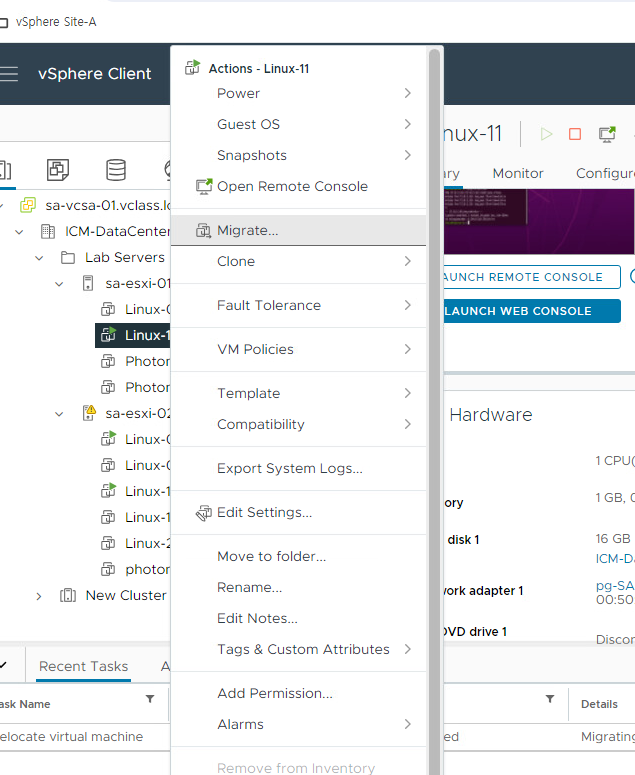Collapse the ICM-DataCenter tree node
The width and height of the screenshot is (635, 775).
19,231
